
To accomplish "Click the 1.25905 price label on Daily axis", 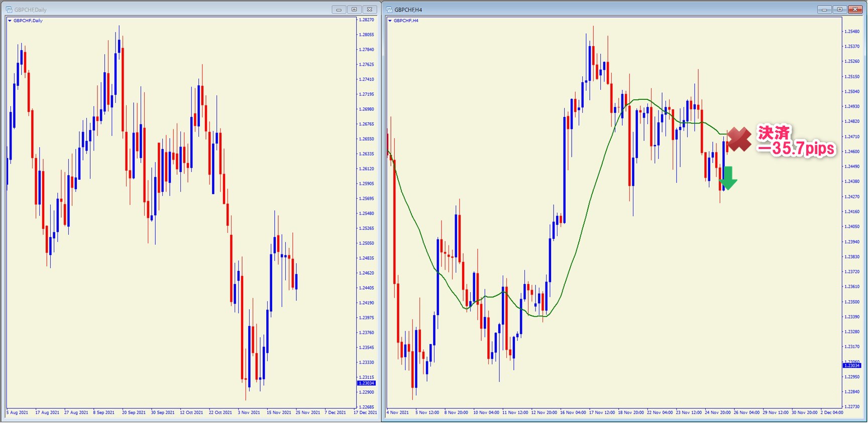I will (367, 184).
